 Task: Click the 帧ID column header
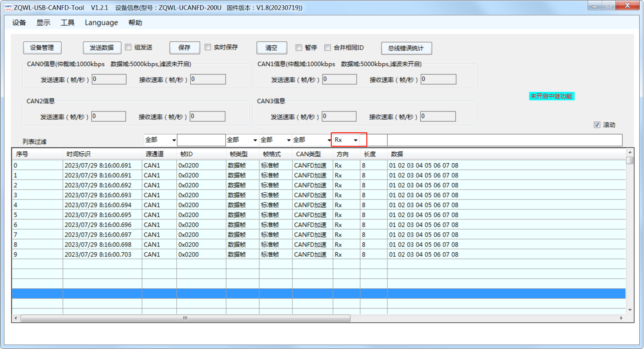(201, 154)
